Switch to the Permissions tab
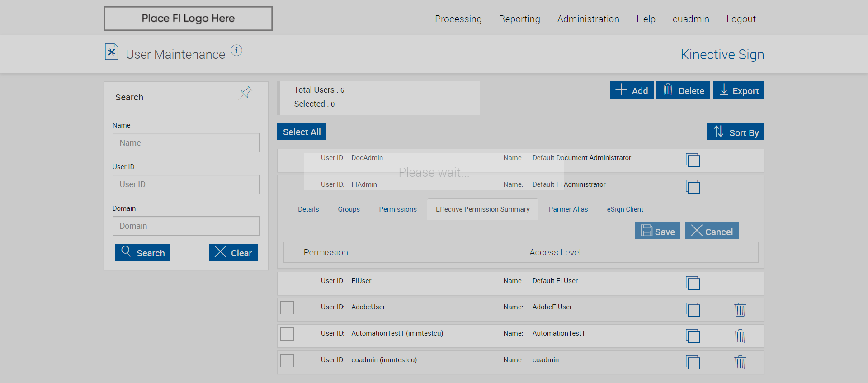 pyautogui.click(x=398, y=209)
